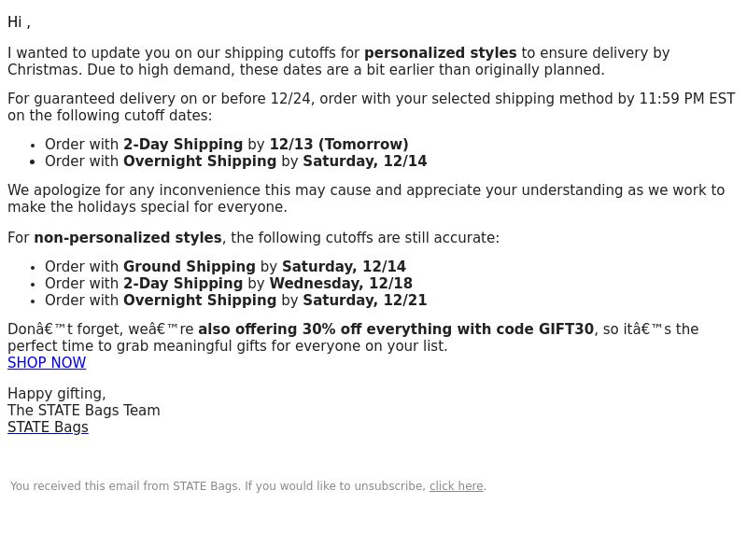Click the GIFT30 promo code text
This screenshot has width=747, height=560.
(566, 329)
